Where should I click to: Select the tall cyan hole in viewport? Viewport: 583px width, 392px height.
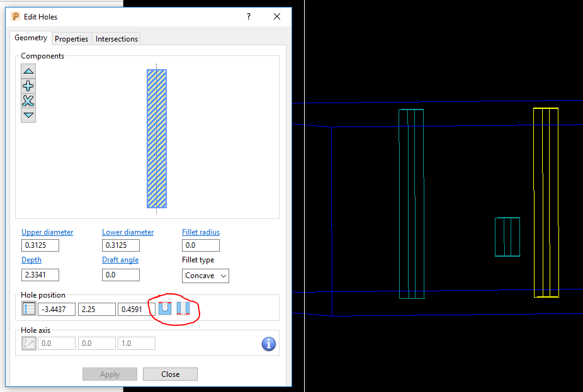(x=411, y=204)
